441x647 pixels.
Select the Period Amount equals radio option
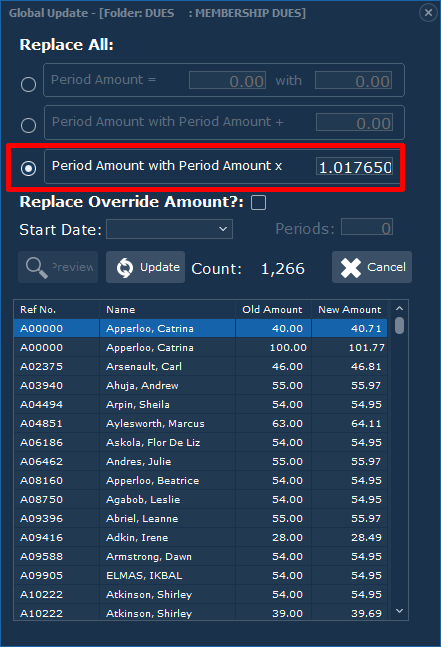(28, 85)
